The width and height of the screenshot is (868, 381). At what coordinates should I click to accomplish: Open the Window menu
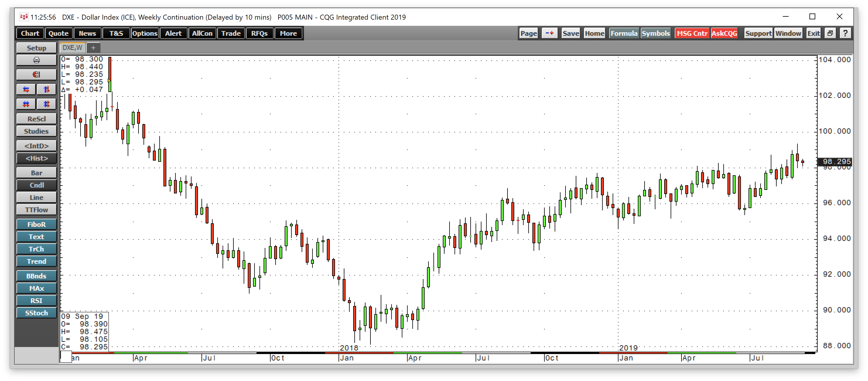click(x=788, y=33)
